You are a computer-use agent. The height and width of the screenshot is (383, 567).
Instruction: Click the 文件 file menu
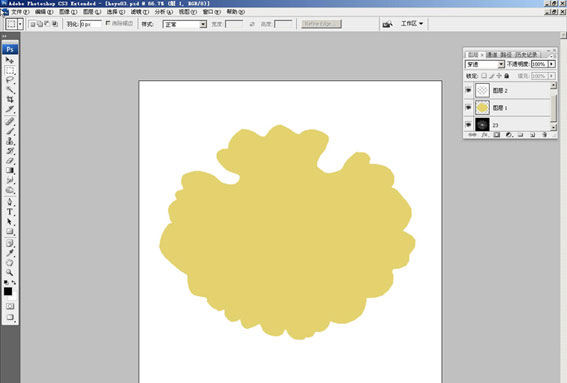point(20,12)
